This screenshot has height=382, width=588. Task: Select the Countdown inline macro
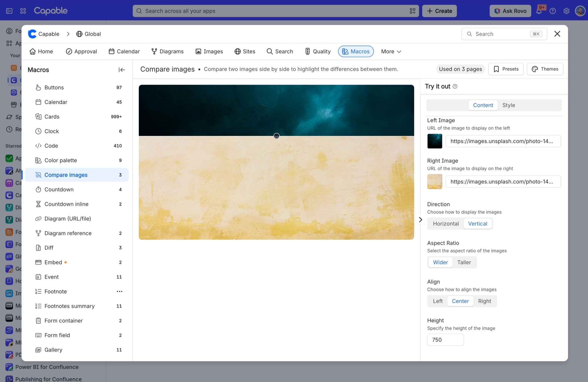77,204
